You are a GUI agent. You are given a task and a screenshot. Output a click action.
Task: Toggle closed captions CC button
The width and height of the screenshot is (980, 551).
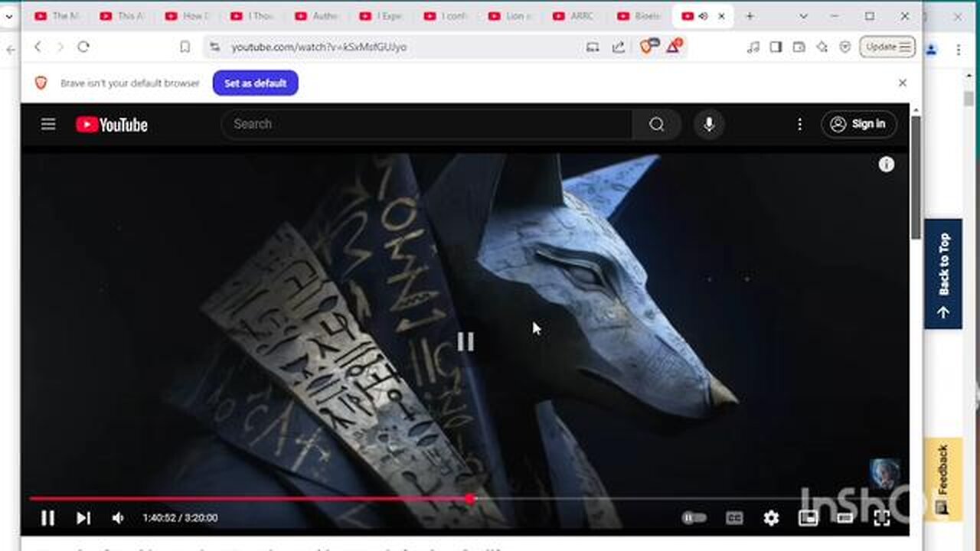coord(734,518)
